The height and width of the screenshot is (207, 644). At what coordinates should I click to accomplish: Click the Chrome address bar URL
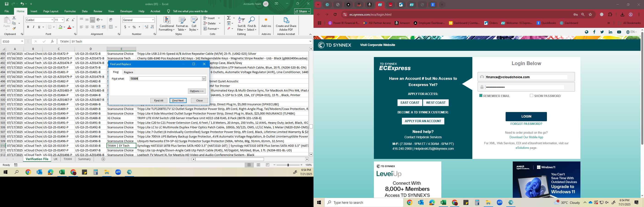(370, 14)
